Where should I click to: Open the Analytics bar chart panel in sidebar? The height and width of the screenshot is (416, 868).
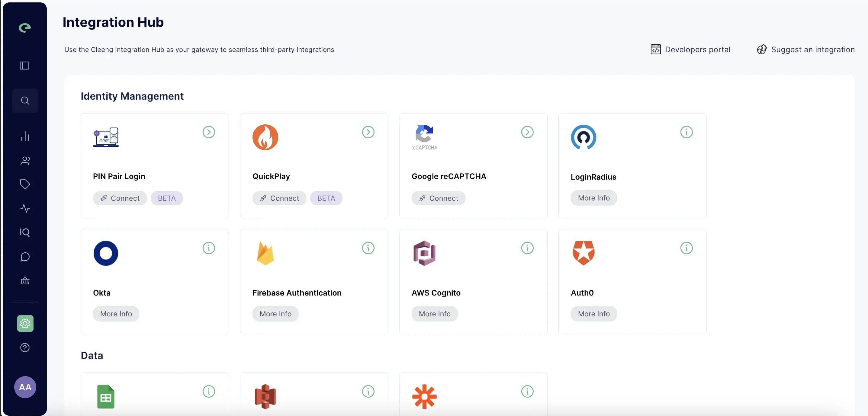point(25,136)
